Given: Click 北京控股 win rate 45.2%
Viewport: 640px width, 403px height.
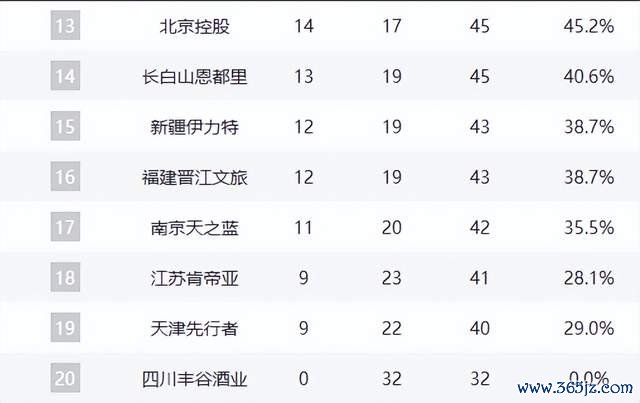Looking at the screenshot, I should 589,26.
